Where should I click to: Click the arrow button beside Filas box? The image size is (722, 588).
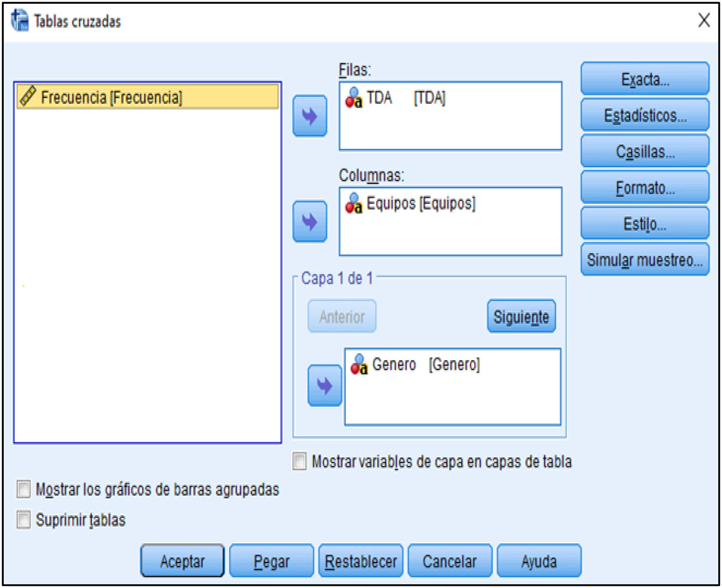click(x=310, y=116)
